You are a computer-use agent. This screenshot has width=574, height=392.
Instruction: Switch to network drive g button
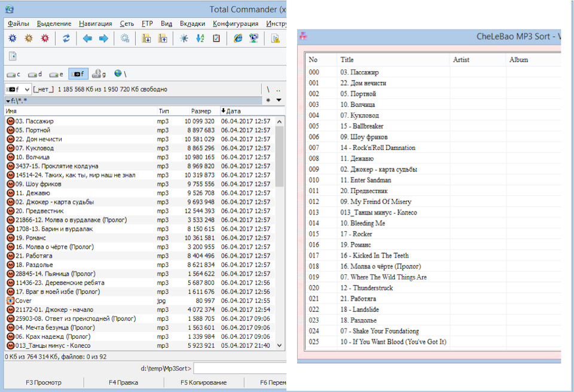coord(99,74)
